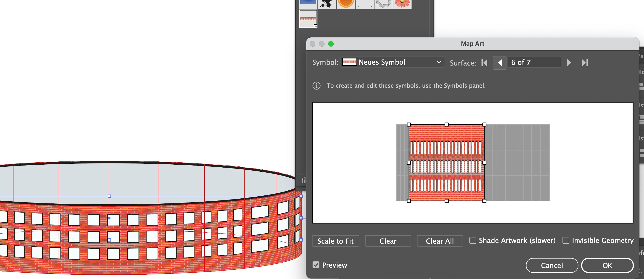Confirm the dialog with OK
The image size is (644, 279).
pyautogui.click(x=607, y=265)
